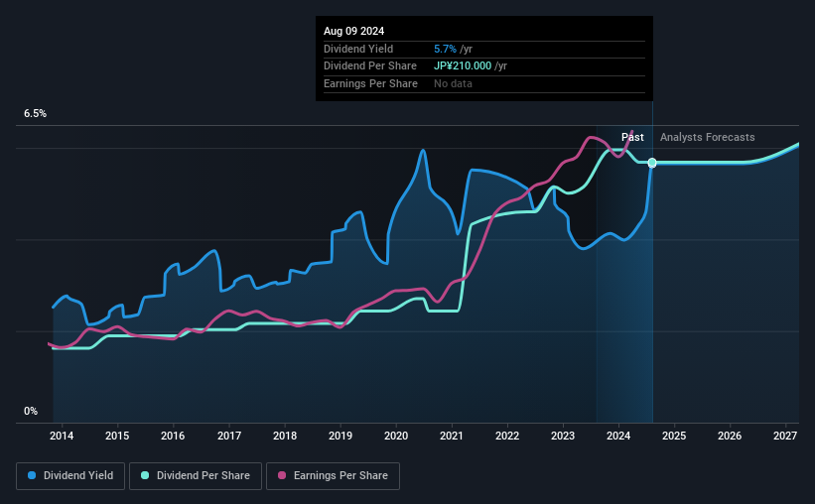
Task: Select the 2025 year label on the axis
Action: 674,436
